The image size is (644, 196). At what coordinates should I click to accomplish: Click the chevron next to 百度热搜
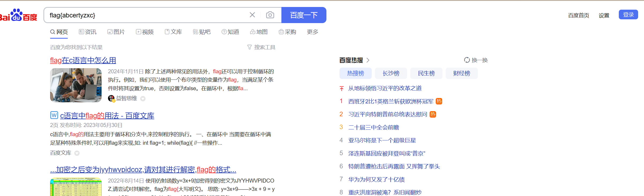click(368, 60)
